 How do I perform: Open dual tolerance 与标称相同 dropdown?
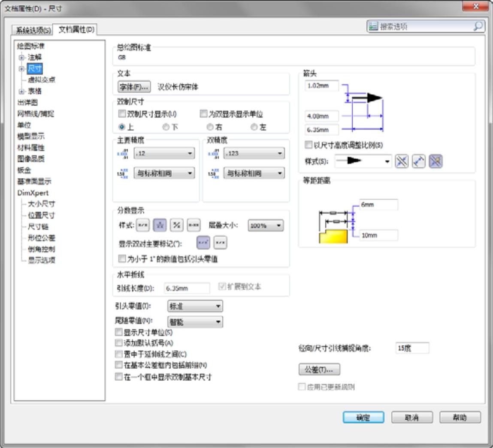254,173
